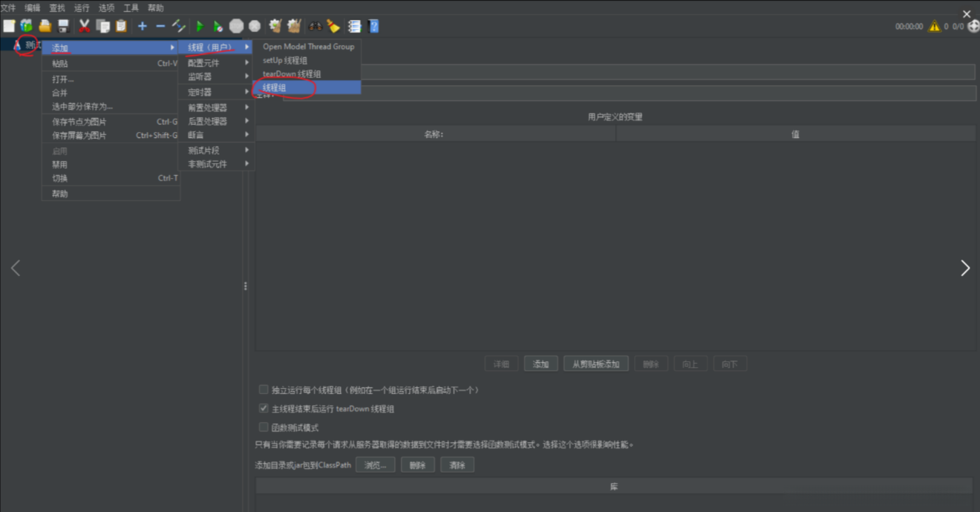Select 线程组 from thread submenu
The image size is (980, 512).
tap(275, 88)
